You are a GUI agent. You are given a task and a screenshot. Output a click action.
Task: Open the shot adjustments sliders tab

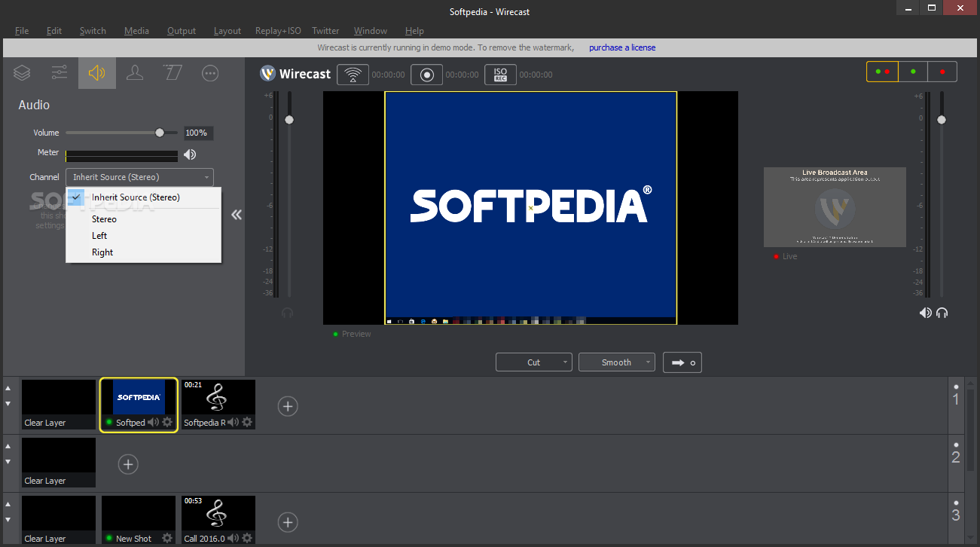click(x=60, y=73)
